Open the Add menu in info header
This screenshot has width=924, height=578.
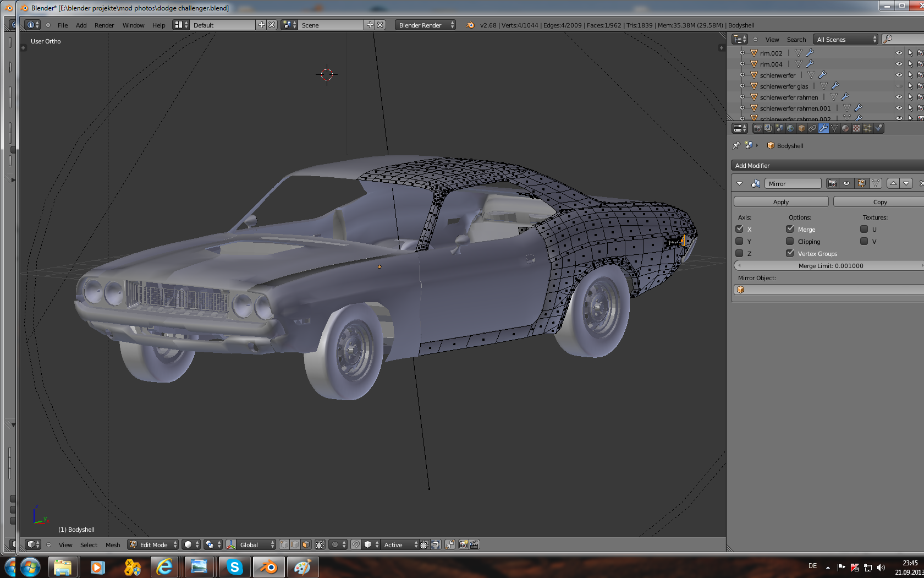(81, 25)
